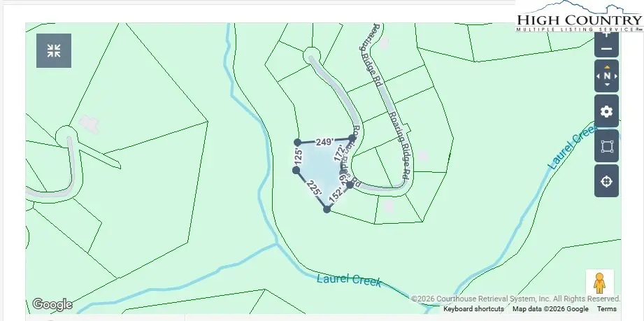The width and height of the screenshot is (644, 321).
Task: Open map settings gear
Action: [606, 112]
